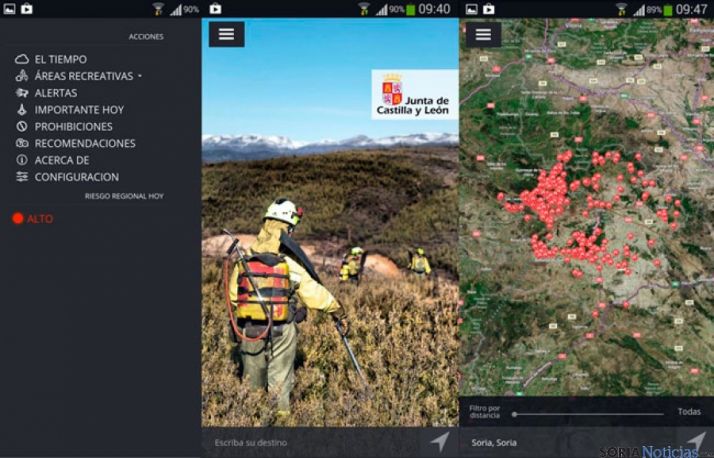Click the Configuracion sliders icon

pos(22,177)
